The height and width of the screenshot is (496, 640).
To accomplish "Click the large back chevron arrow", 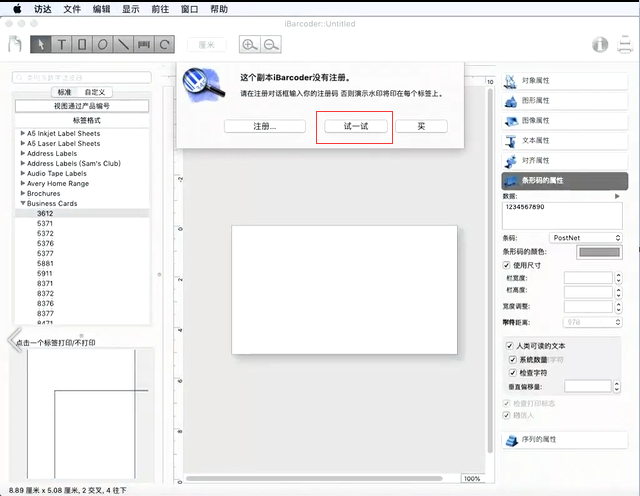I will point(14,340).
